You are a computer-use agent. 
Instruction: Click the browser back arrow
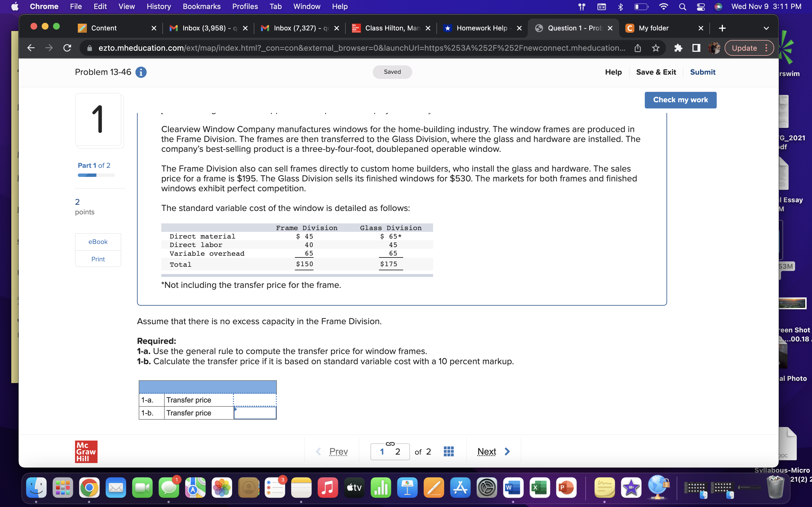point(31,48)
